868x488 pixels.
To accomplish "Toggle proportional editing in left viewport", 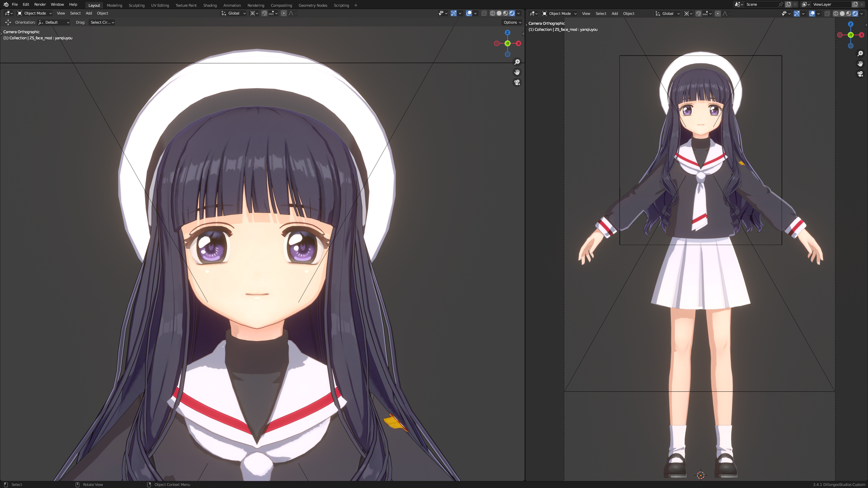I will [284, 13].
